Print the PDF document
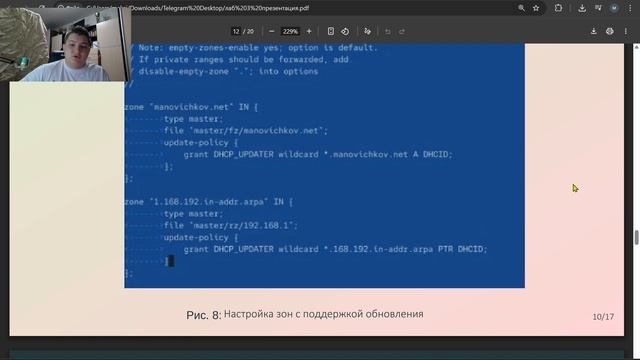Screen dimensions: 640x360 point(609,31)
